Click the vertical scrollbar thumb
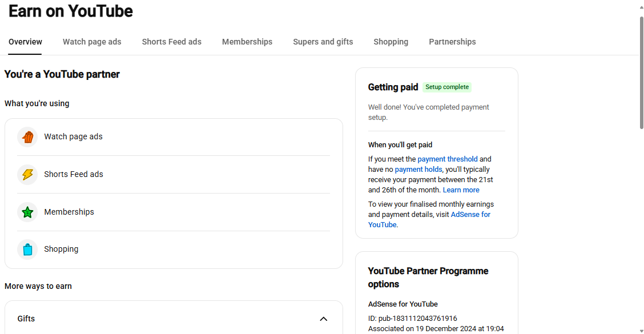This screenshot has height=334, width=644. [641, 73]
